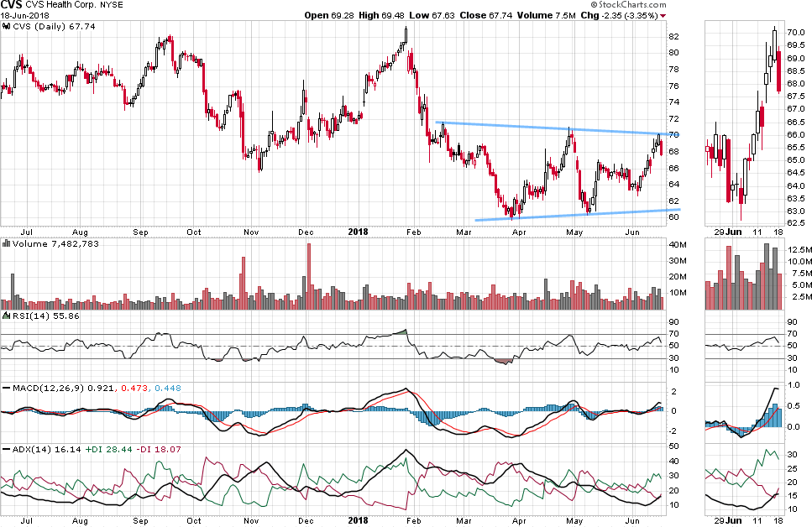This screenshot has width=812, height=527.
Task: Click the 12.5M inset volume axis label
Action: pos(799,249)
